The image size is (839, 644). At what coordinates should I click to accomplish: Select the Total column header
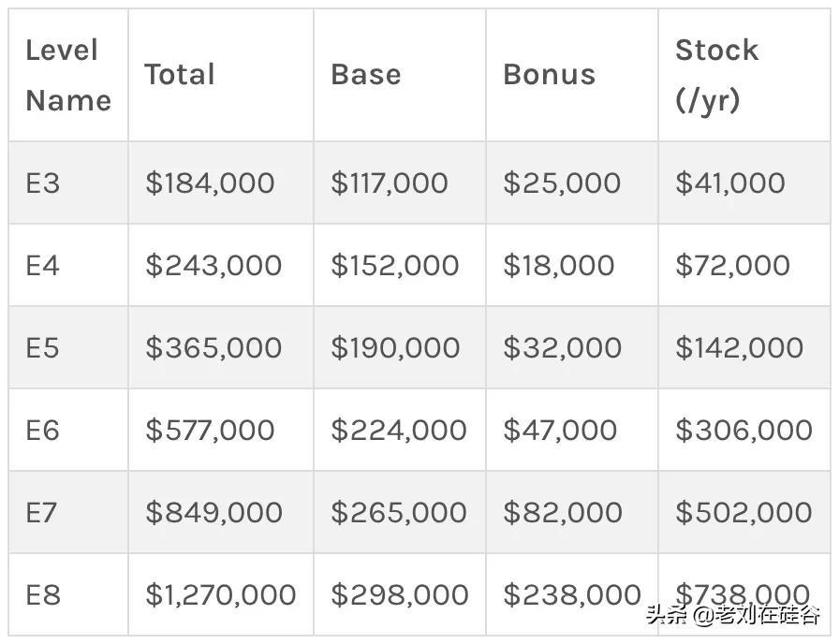click(x=221, y=75)
